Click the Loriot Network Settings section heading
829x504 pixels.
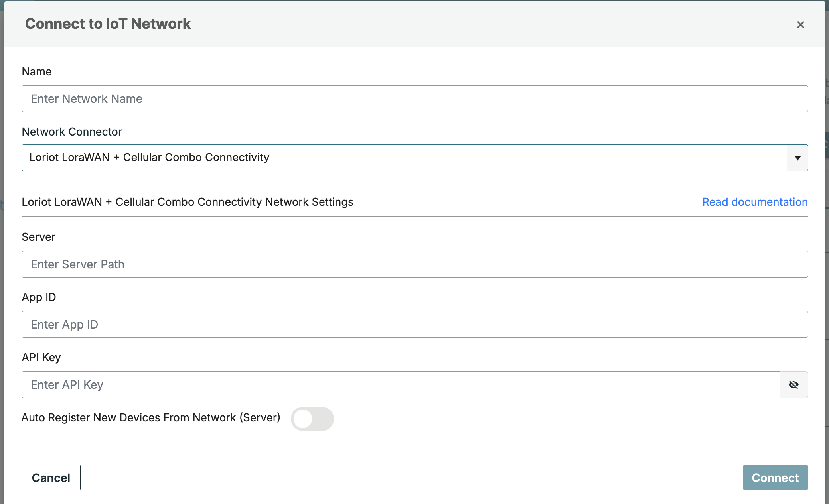click(x=188, y=202)
